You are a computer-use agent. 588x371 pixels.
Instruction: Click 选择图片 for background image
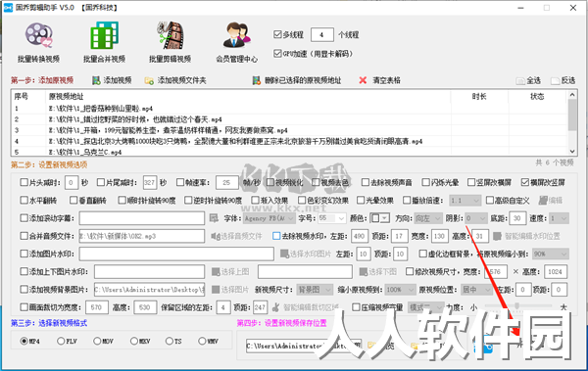point(230,290)
